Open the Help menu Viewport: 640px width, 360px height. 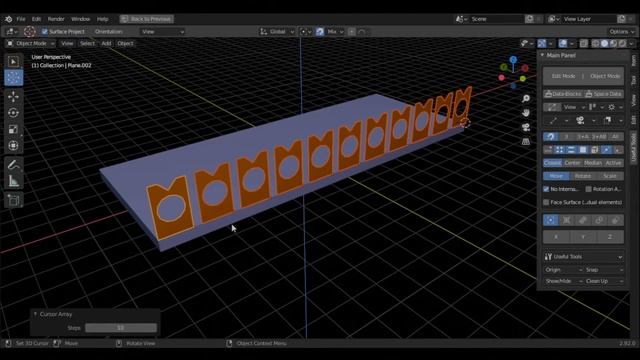pos(102,19)
